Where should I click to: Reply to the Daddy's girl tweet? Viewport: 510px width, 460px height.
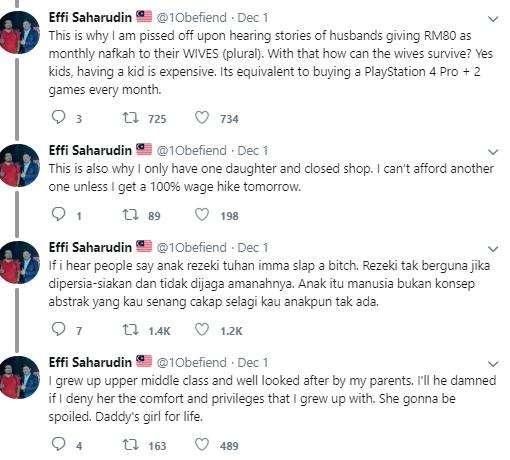click(59, 444)
